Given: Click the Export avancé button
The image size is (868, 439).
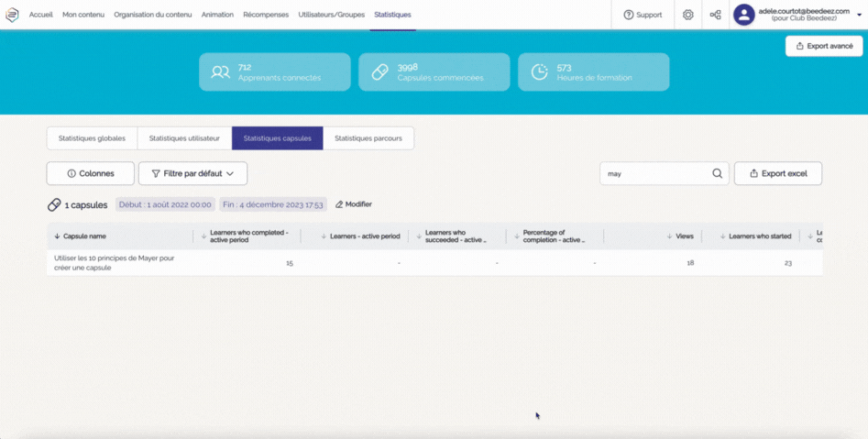Looking at the screenshot, I should click(x=823, y=46).
